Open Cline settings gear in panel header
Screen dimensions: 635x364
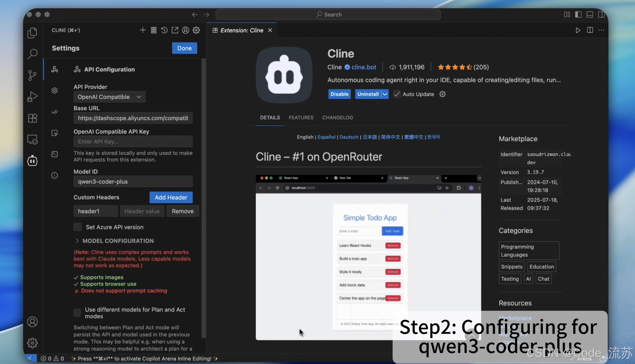(x=196, y=30)
